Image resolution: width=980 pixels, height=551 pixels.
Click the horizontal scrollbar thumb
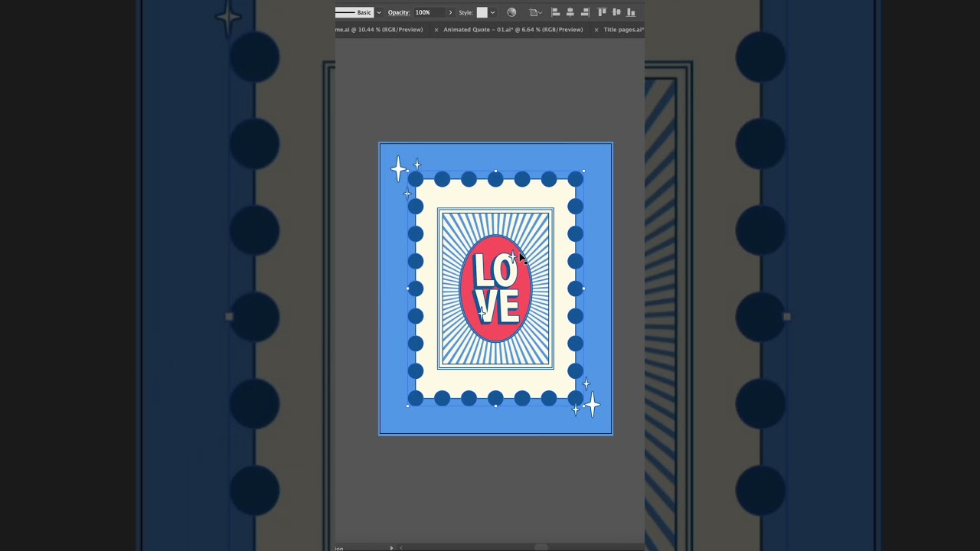coord(541,547)
